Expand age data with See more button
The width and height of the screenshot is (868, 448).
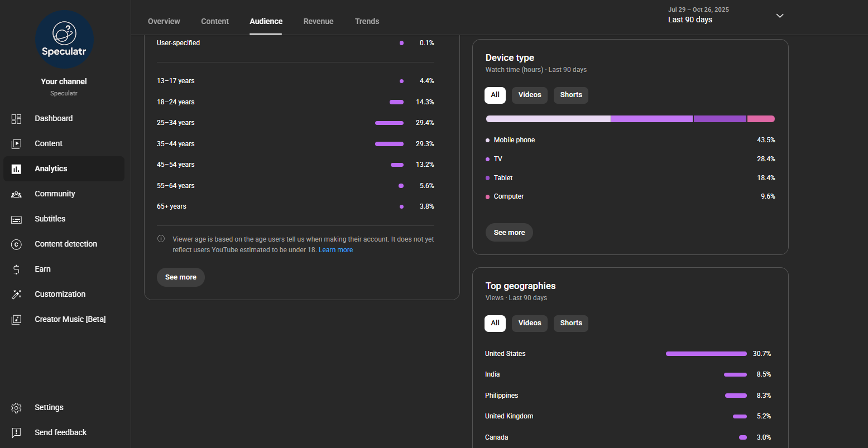tap(180, 277)
